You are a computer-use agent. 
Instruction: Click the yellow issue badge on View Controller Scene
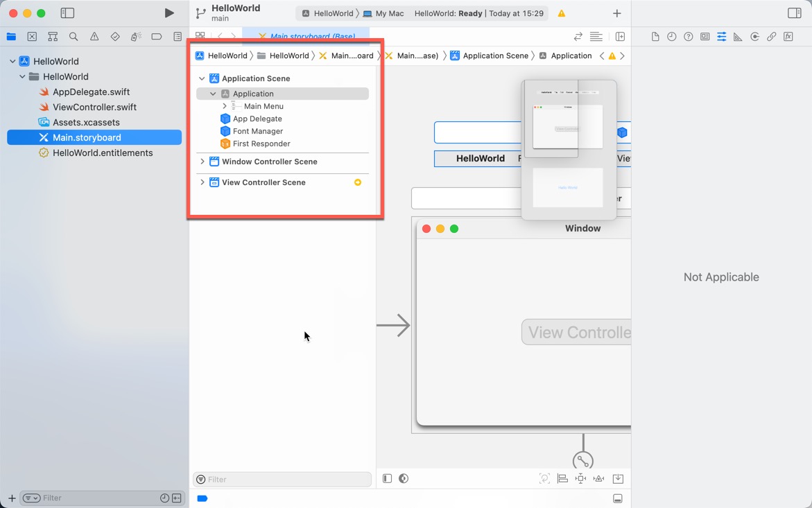click(x=357, y=182)
